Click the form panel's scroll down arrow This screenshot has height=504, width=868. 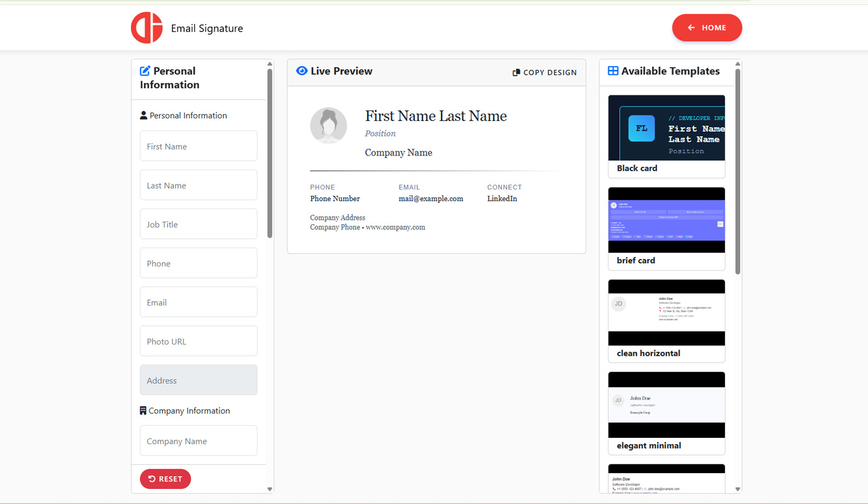tap(270, 489)
